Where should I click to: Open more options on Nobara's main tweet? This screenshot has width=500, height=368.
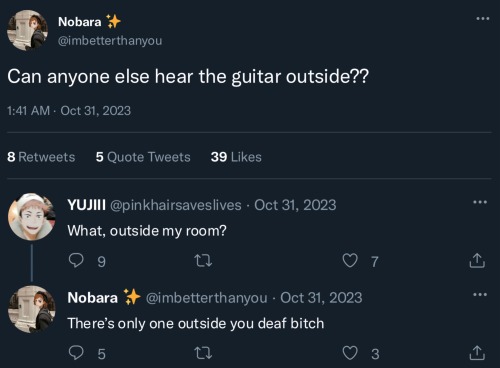[482, 19]
